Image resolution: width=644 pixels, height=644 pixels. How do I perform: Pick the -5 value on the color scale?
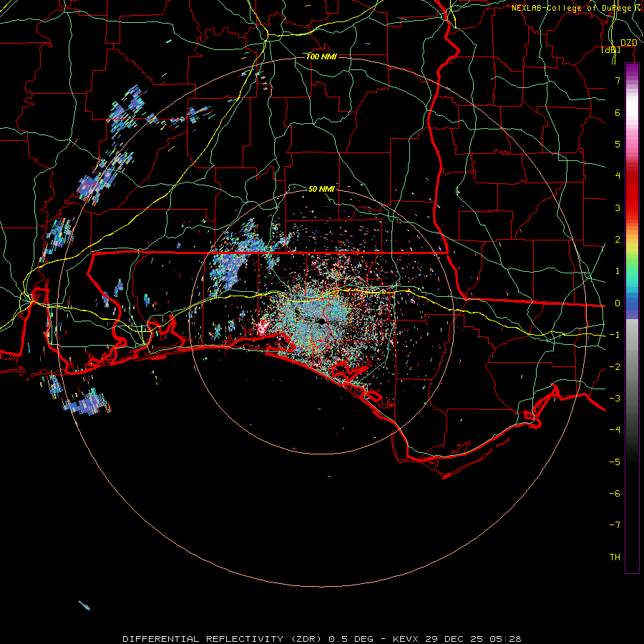click(615, 462)
